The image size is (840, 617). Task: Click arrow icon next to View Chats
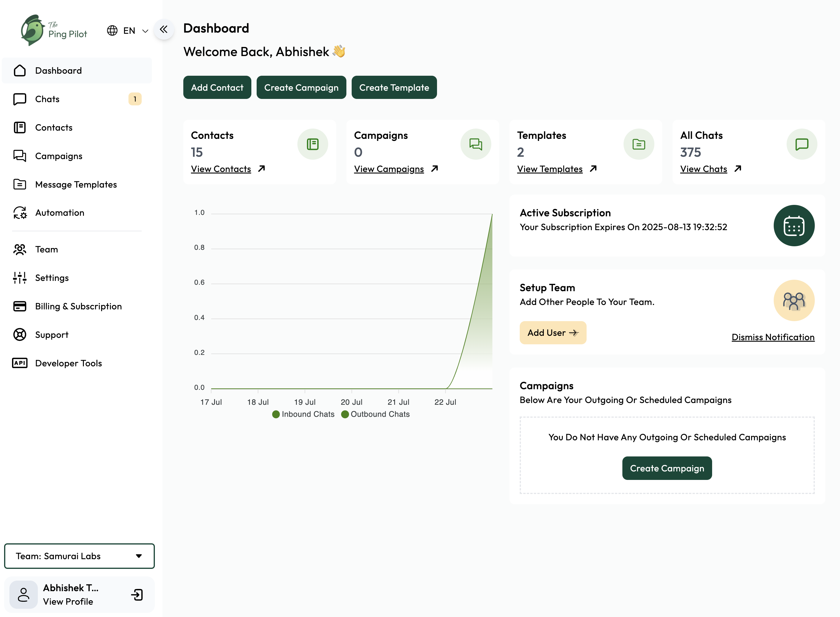(738, 169)
